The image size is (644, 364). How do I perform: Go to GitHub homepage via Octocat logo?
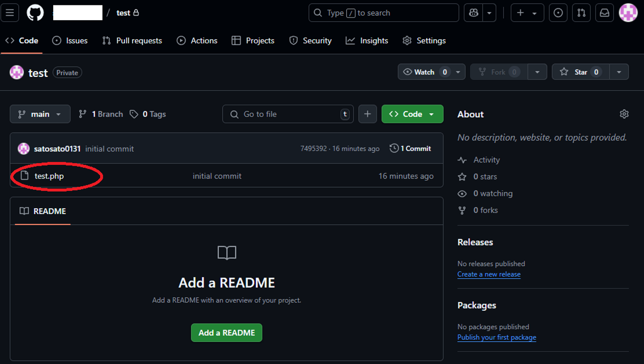click(35, 13)
